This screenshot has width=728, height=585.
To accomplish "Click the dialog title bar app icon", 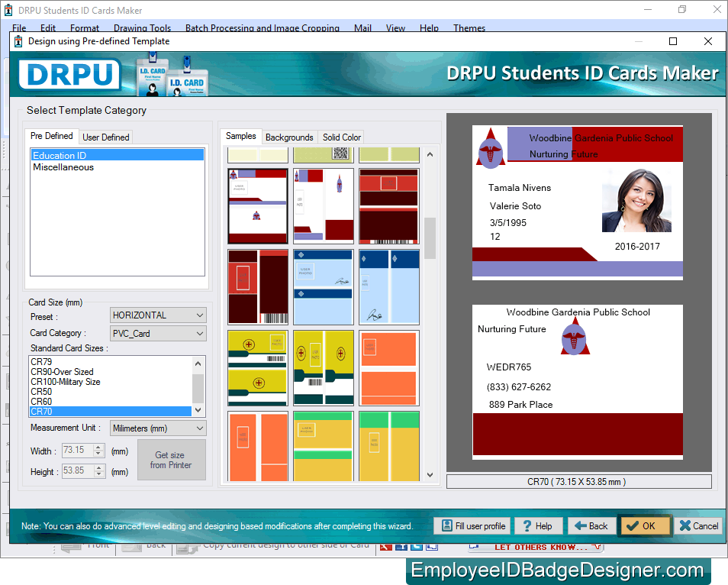I will click(18, 41).
